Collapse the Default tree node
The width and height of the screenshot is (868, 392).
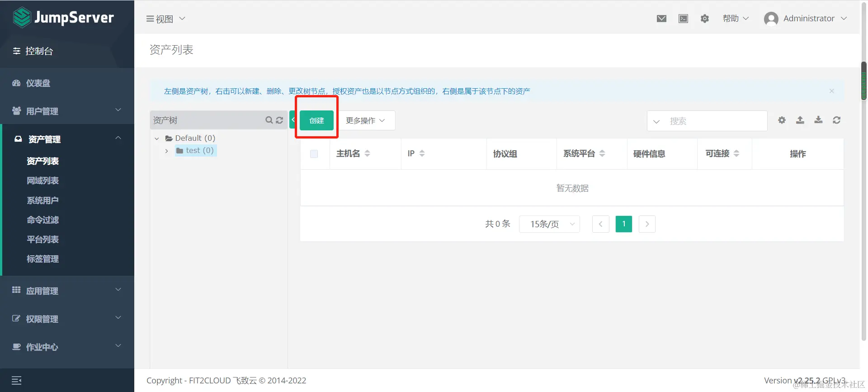(x=157, y=139)
